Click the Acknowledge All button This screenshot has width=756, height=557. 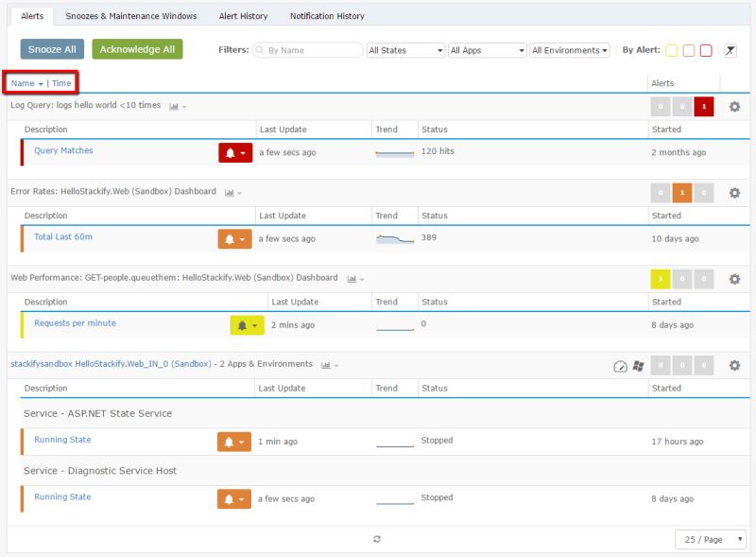[137, 49]
